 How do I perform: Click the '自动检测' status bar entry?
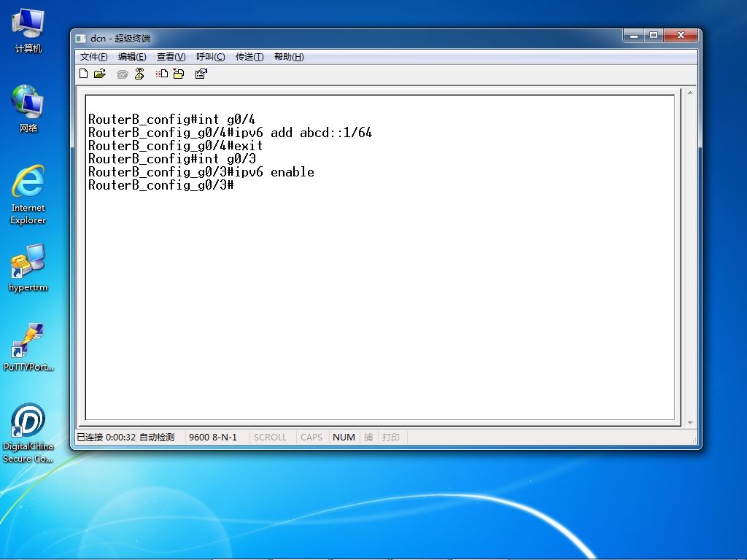pos(158,437)
